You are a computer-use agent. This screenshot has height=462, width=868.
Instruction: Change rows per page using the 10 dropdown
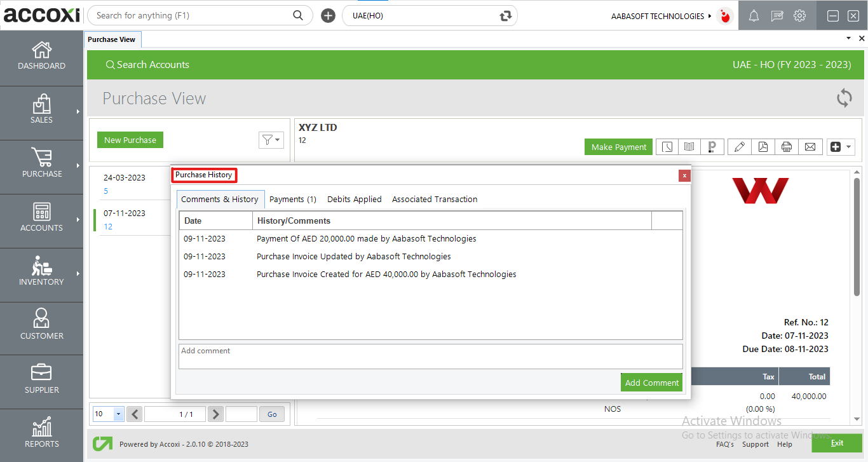click(107, 414)
